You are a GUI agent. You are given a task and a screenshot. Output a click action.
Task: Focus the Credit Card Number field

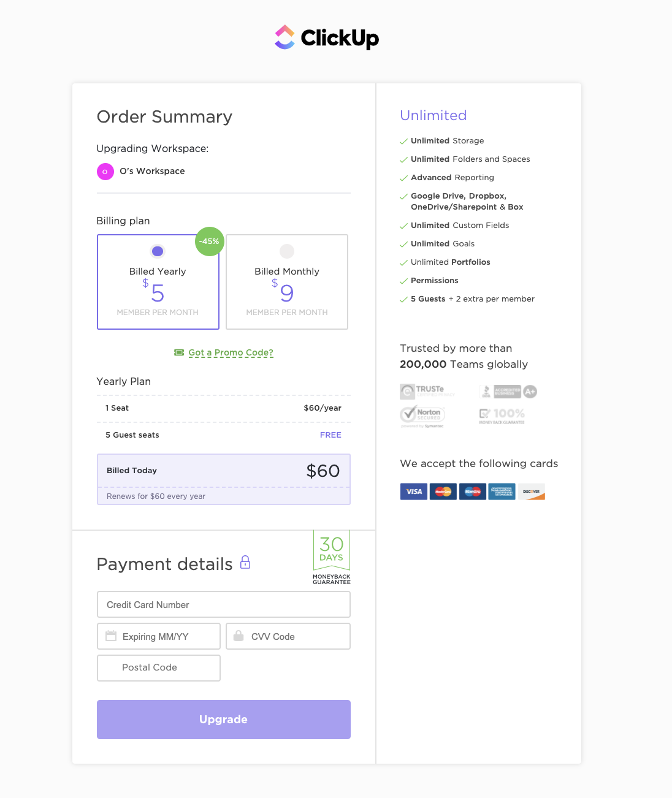click(224, 604)
